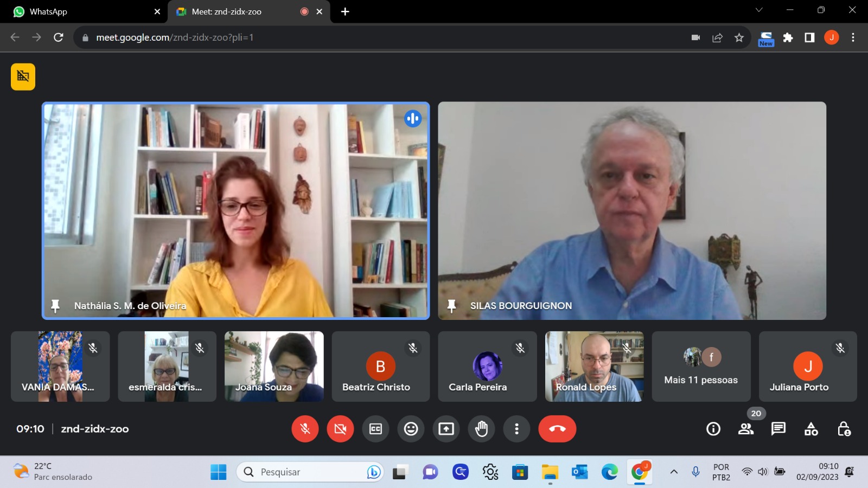The width and height of the screenshot is (868, 488).
Task: Open Microsoft Edge from the taskbar
Action: coord(609,472)
